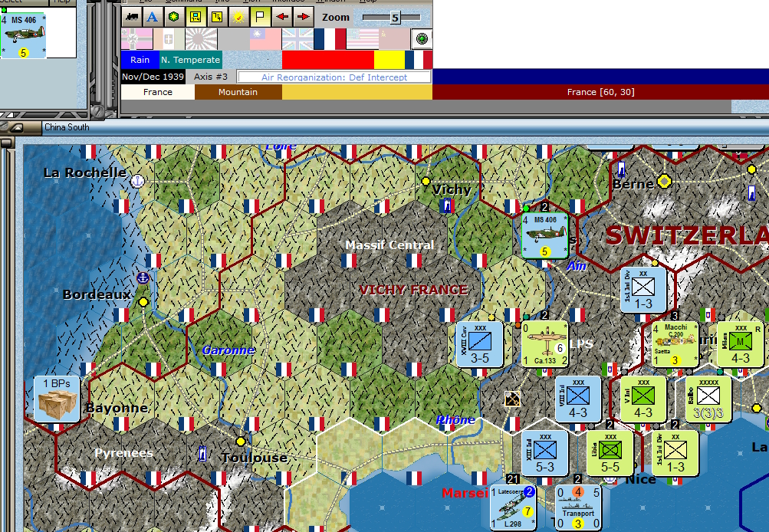This screenshot has width=769, height=532.
Task: Select the MS 406 fighter counter on the map
Action: tap(545, 236)
